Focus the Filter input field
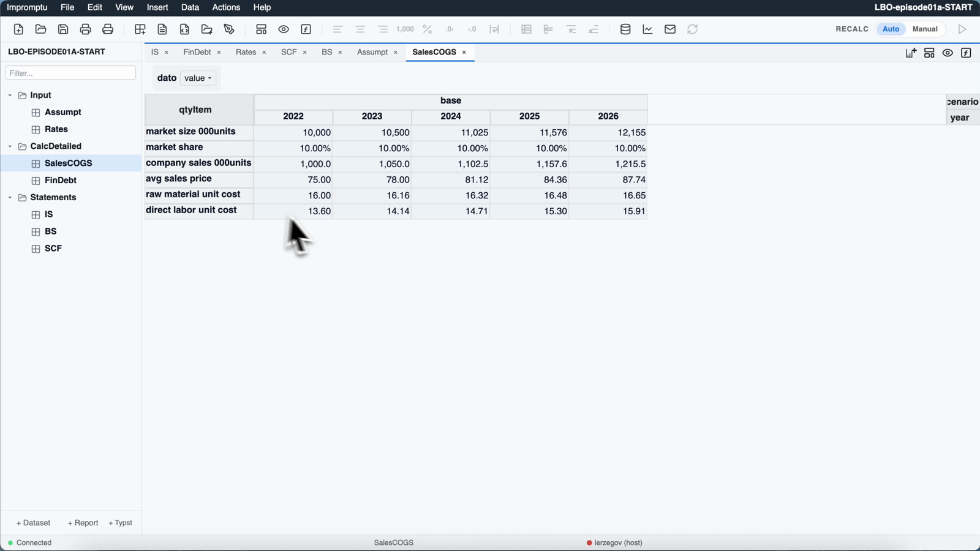Screen dimensions: 980x551 [70, 73]
